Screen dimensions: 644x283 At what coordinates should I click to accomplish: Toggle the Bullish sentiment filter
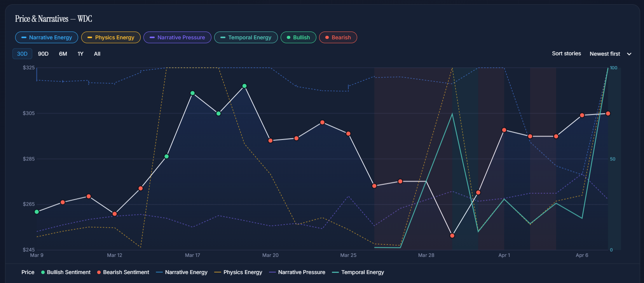298,37
